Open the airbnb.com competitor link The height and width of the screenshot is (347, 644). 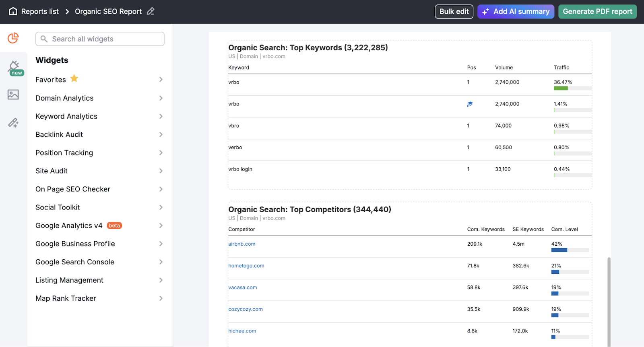[242, 244]
